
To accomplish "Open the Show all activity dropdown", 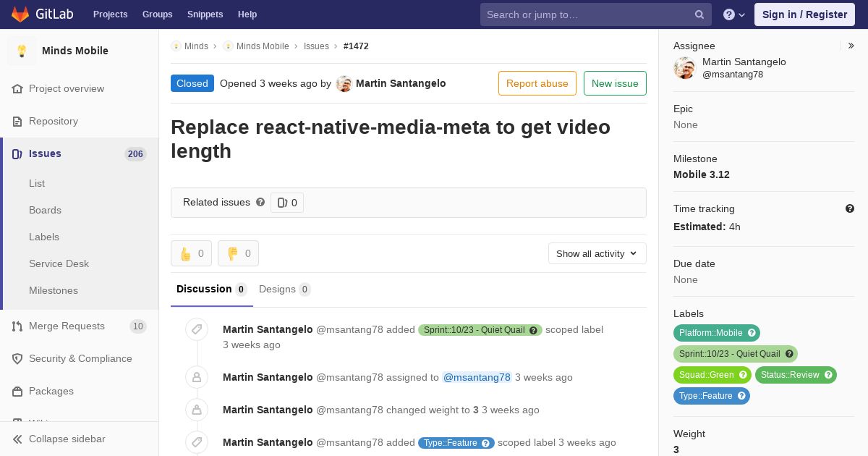I will 597,254.
